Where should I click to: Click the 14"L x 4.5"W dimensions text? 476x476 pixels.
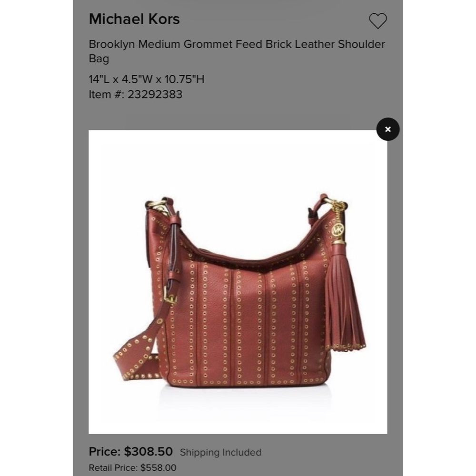(146, 79)
